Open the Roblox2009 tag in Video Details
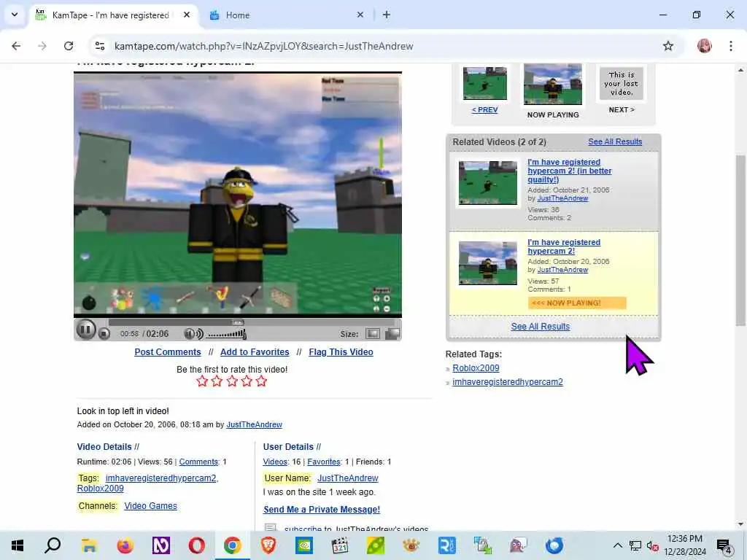 coord(101,488)
